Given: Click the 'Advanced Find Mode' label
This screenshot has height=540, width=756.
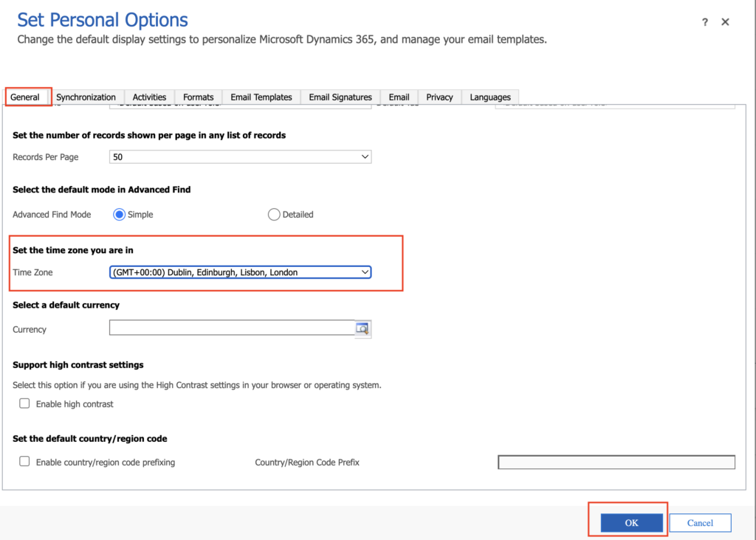Looking at the screenshot, I should pyautogui.click(x=52, y=215).
